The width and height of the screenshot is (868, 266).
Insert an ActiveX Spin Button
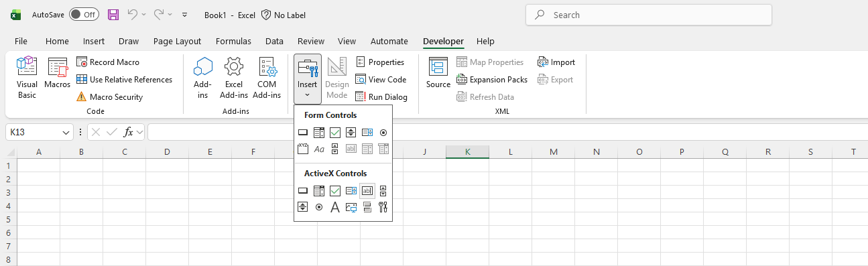point(302,207)
